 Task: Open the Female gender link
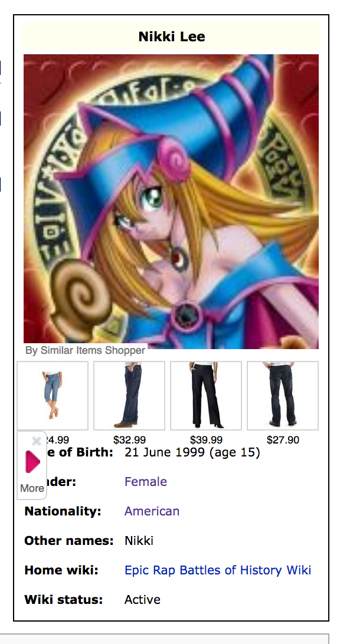[x=146, y=481]
